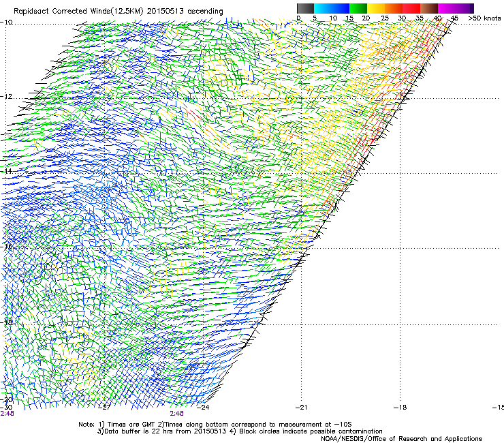Click the note "Times are GMT" line
The width and height of the screenshot is (504, 443).
pos(215,425)
